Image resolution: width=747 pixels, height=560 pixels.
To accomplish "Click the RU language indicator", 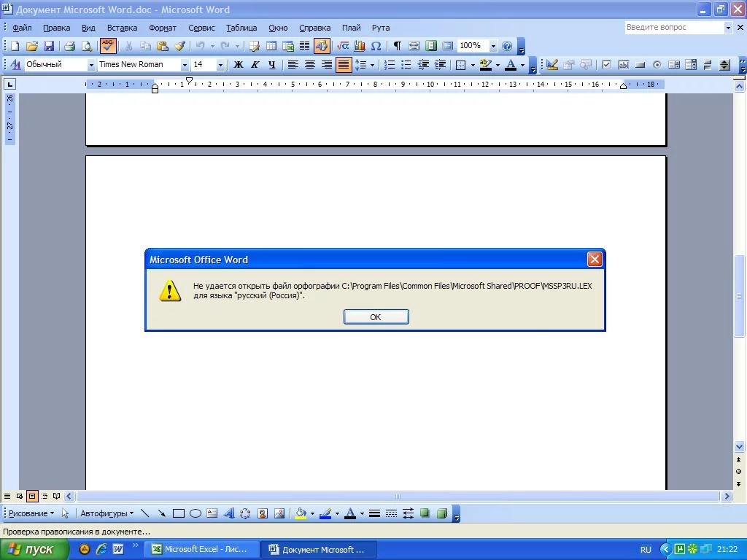I will (646, 550).
